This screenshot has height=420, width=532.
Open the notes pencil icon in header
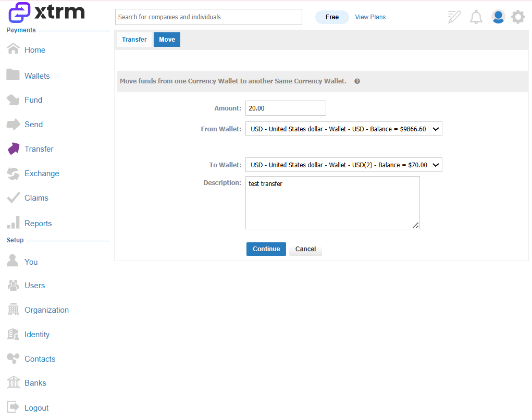click(454, 17)
